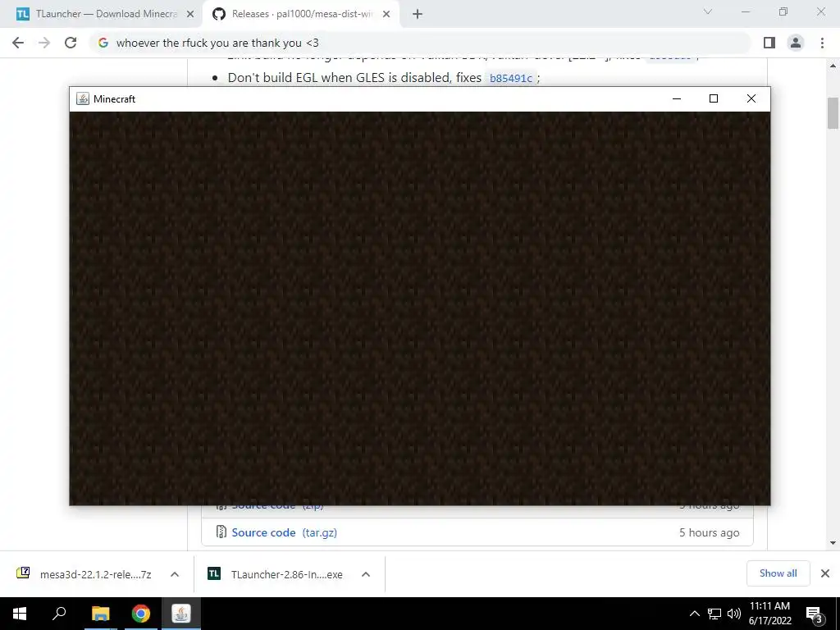This screenshot has height=630, width=840.
Task: Click the scrollbar down arrow
Action: (x=833, y=543)
